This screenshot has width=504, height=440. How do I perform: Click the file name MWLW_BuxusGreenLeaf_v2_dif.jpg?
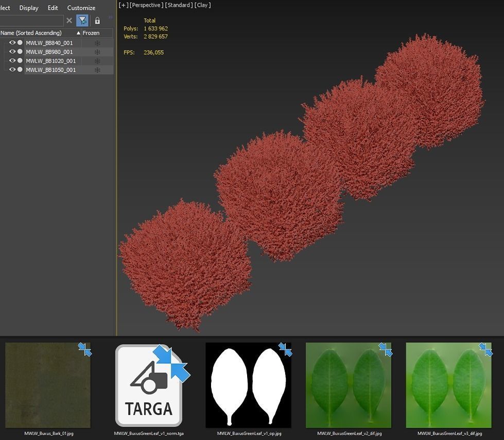click(350, 434)
